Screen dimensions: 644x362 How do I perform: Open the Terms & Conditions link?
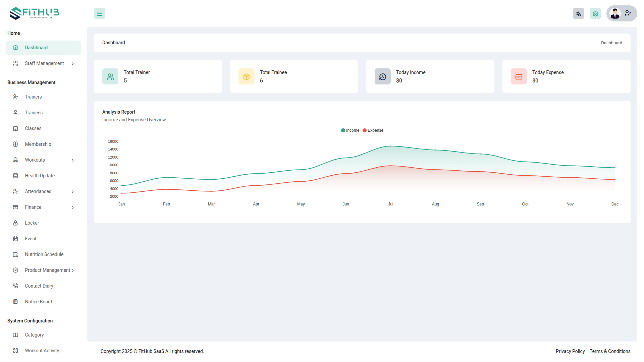coord(610,351)
